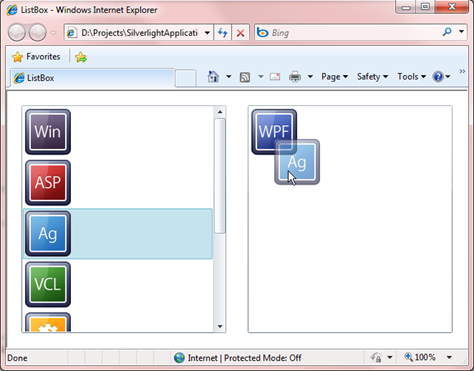474x371 pixels.
Task: Open Print dropdown arrow
Action: click(x=310, y=77)
